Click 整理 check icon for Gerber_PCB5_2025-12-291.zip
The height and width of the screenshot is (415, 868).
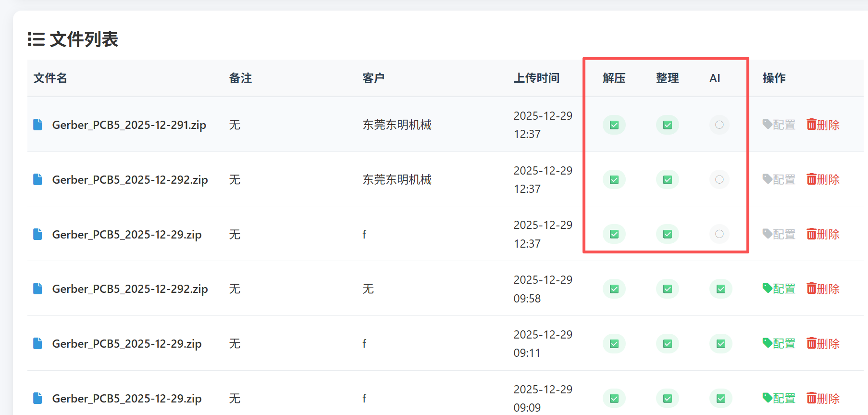(x=668, y=125)
